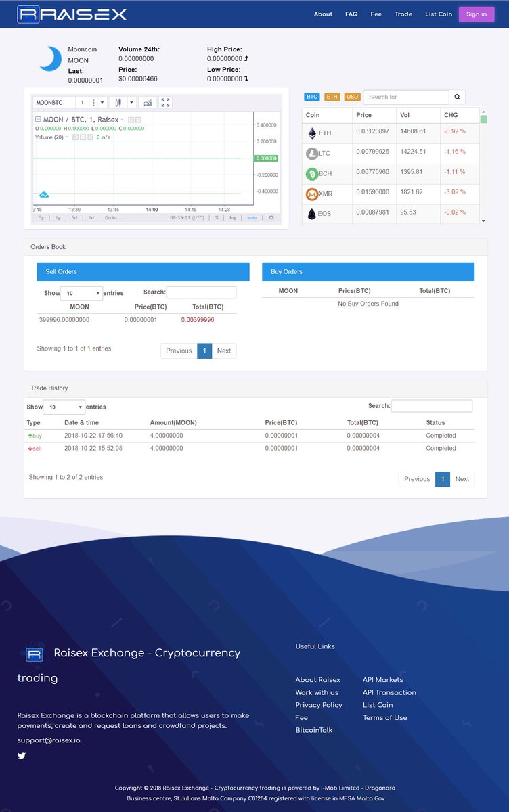The height and width of the screenshot is (812, 509).
Task: Open BitcoinTalk footer link
Action: tap(314, 730)
